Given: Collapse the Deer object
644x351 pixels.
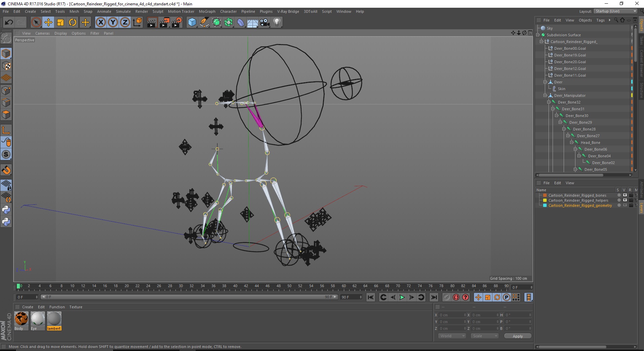Looking at the screenshot, I should [x=545, y=82].
